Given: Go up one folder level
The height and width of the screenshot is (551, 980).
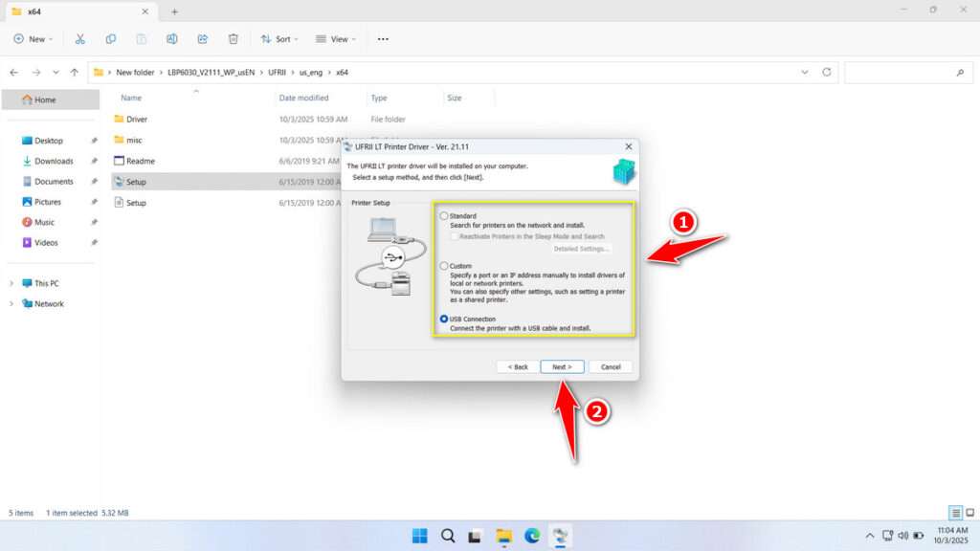Looking at the screenshot, I should pyautogui.click(x=74, y=73).
